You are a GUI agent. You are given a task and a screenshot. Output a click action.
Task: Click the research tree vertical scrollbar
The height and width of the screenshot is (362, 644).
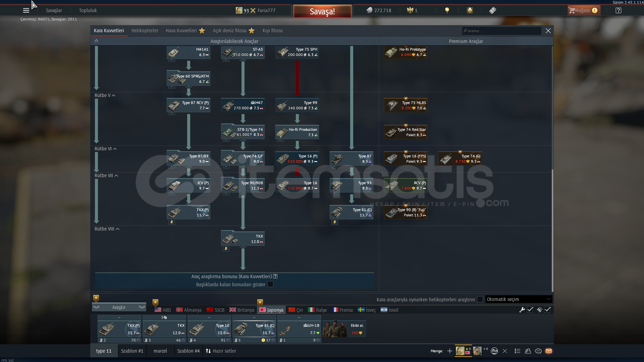(x=552, y=230)
